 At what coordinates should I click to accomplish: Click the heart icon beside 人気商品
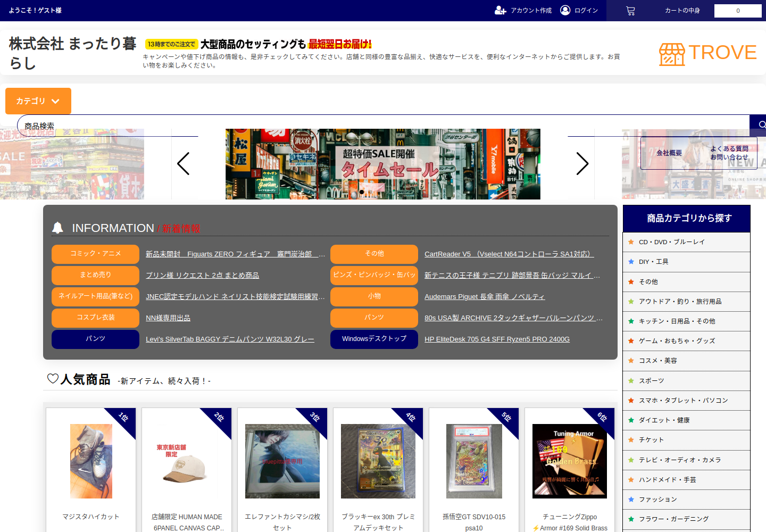coord(53,378)
